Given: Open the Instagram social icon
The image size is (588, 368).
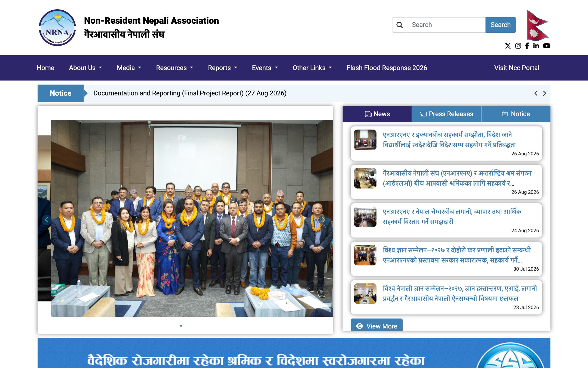Looking at the screenshot, I should pos(518,46).
